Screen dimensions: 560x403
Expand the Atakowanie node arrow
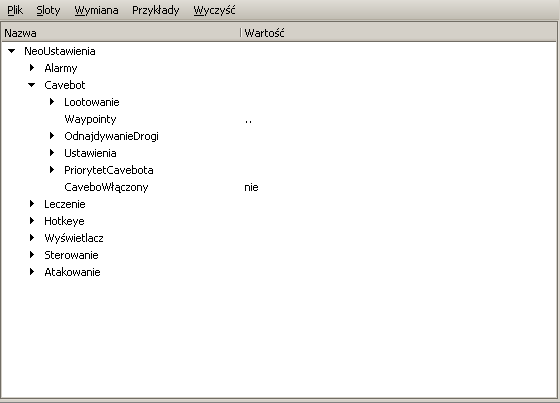32,272
